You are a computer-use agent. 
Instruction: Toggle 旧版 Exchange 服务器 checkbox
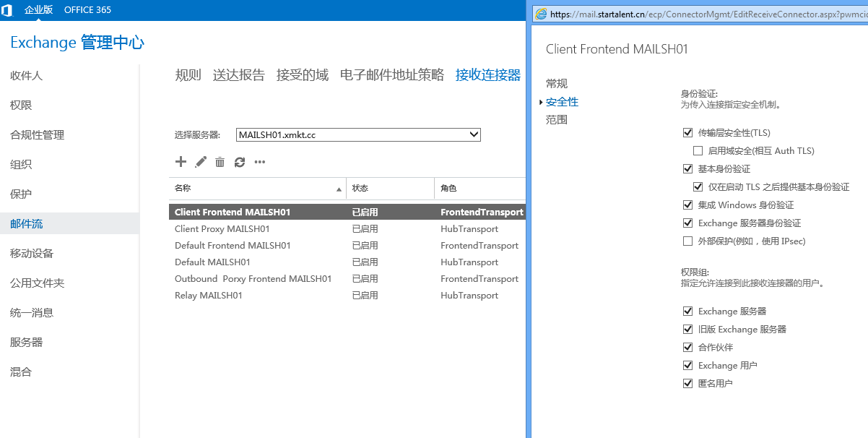coord(687,330)
